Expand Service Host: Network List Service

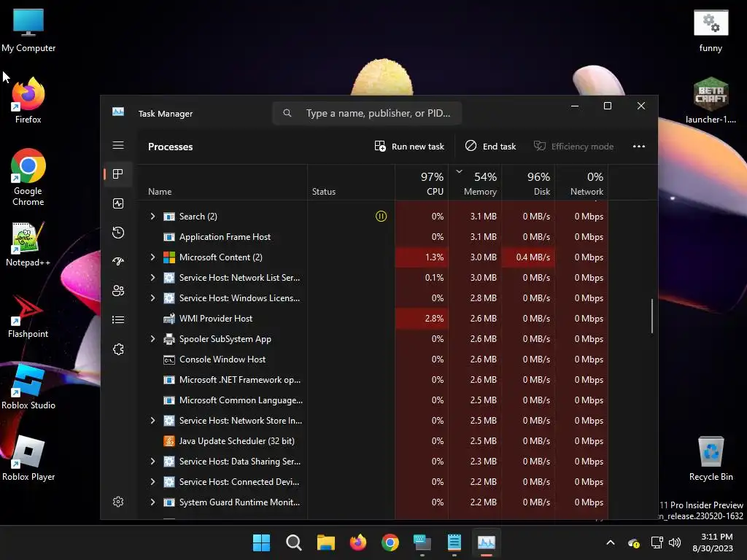[x=152, y=278]
